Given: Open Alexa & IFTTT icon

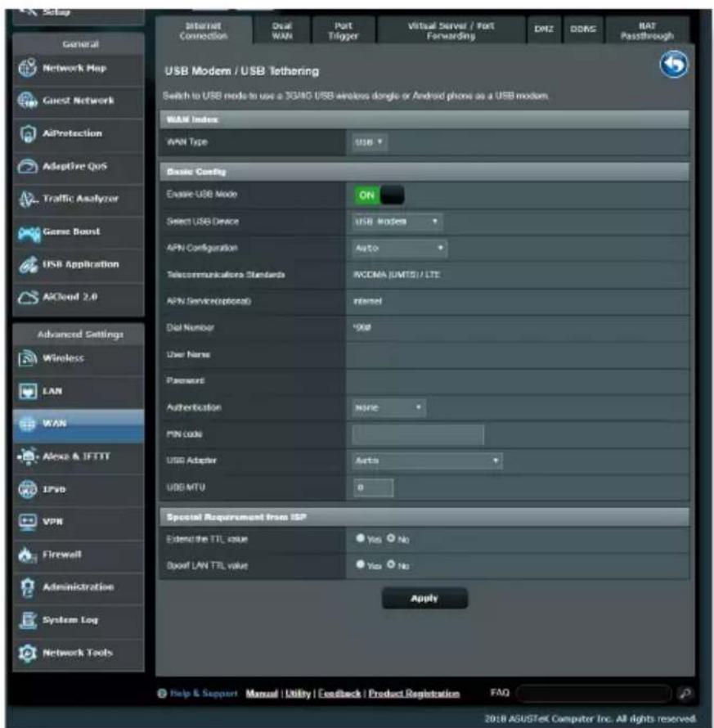Looking at the screenshot, I should pos(28,456).
